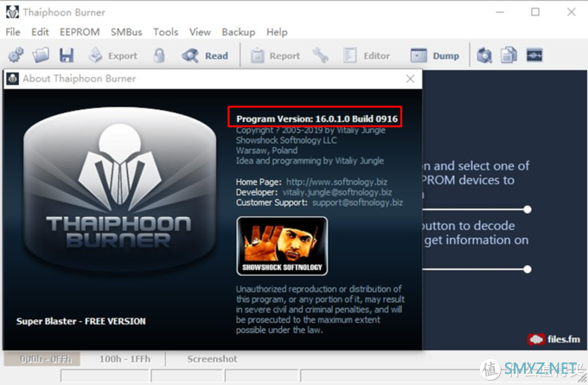The image size is (588, 385).
Task: Click the waveform monitor toolbar icon
Action: 534,55
